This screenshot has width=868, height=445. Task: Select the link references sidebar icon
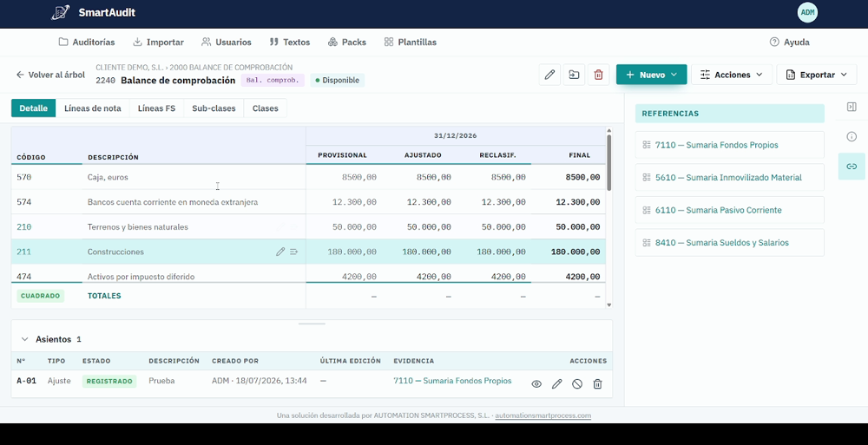point(852,167)
